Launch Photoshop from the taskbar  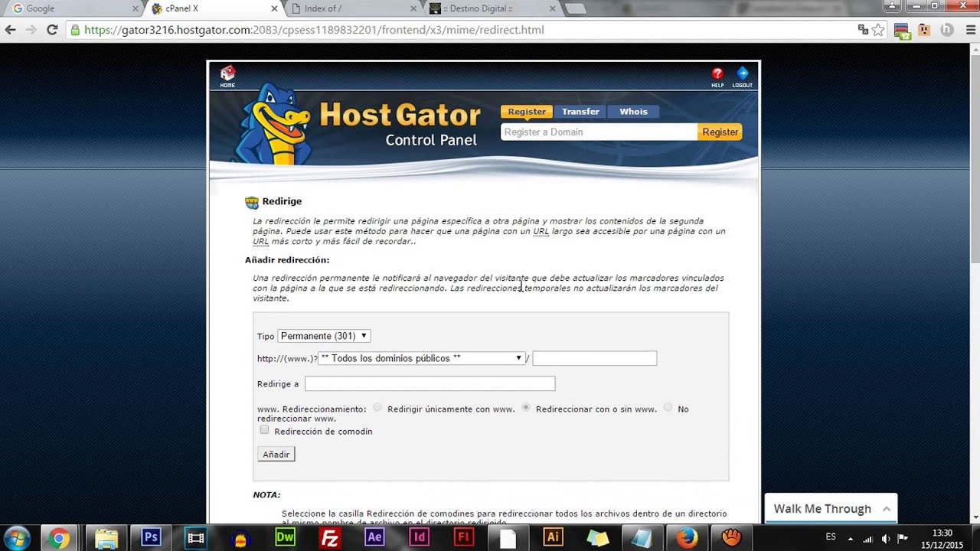pyautogui.click(x=151, y=537)
